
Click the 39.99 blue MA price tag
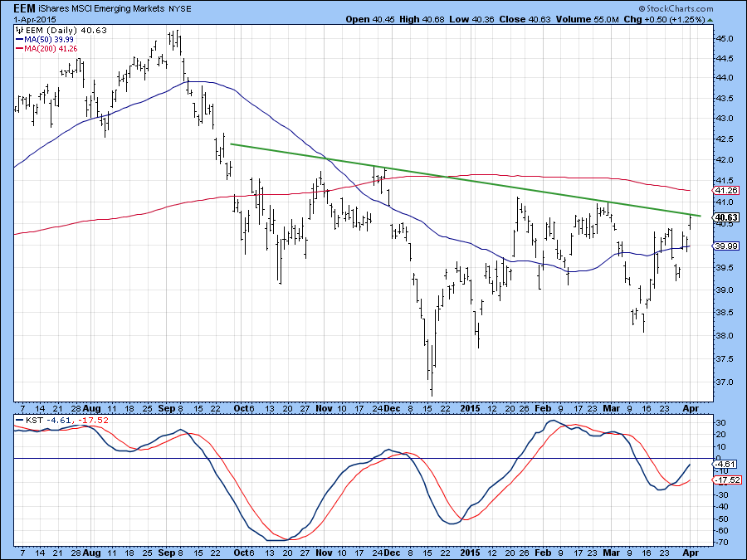[x=726, y=246]
